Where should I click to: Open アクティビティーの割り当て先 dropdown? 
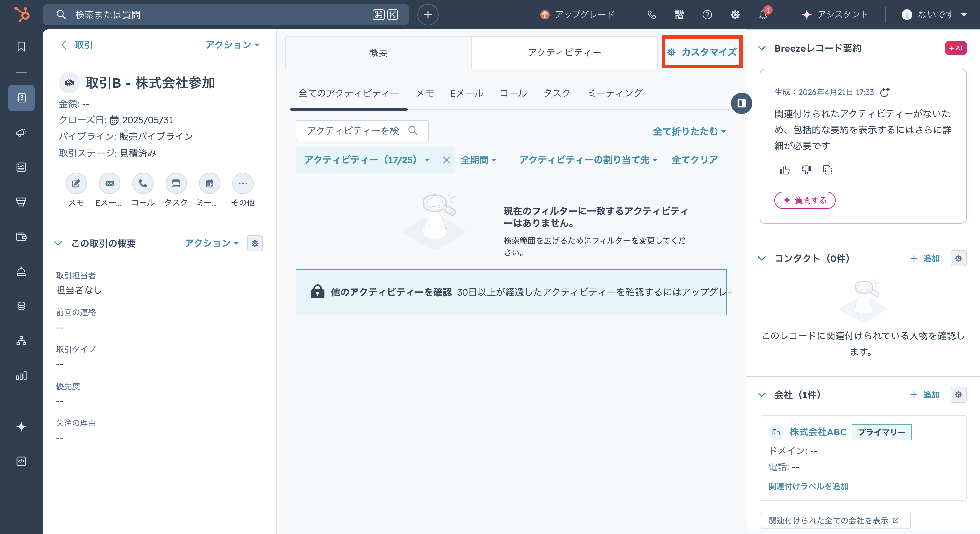tap(588, 160)
